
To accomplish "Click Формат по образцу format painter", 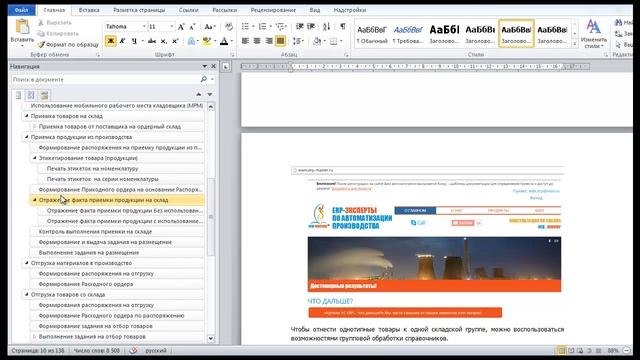I will pos(68,44).
